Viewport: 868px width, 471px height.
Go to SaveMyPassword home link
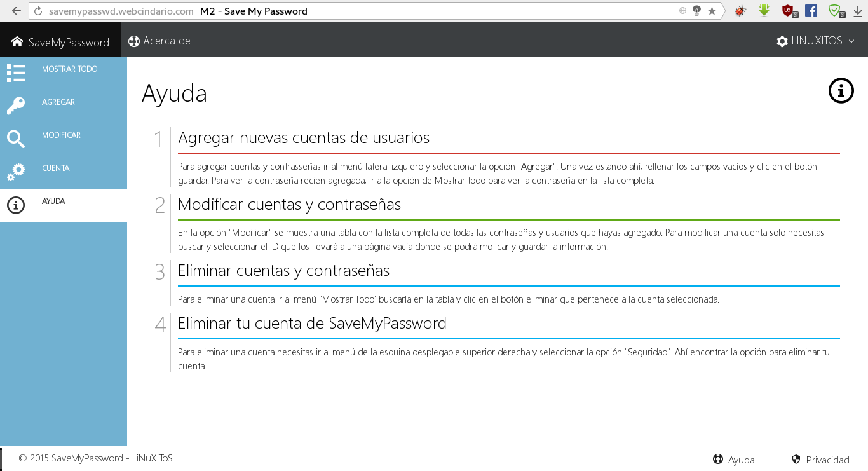[69, 43]
